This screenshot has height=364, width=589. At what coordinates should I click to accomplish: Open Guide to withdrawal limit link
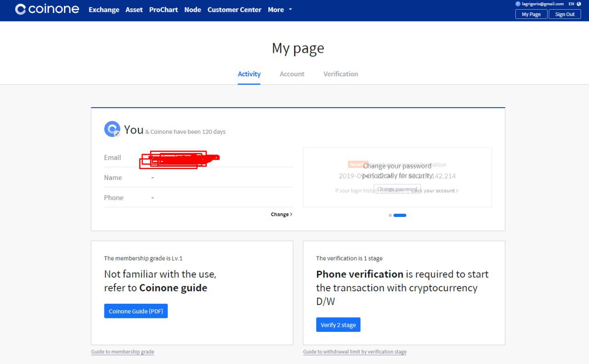coord(355,352)
